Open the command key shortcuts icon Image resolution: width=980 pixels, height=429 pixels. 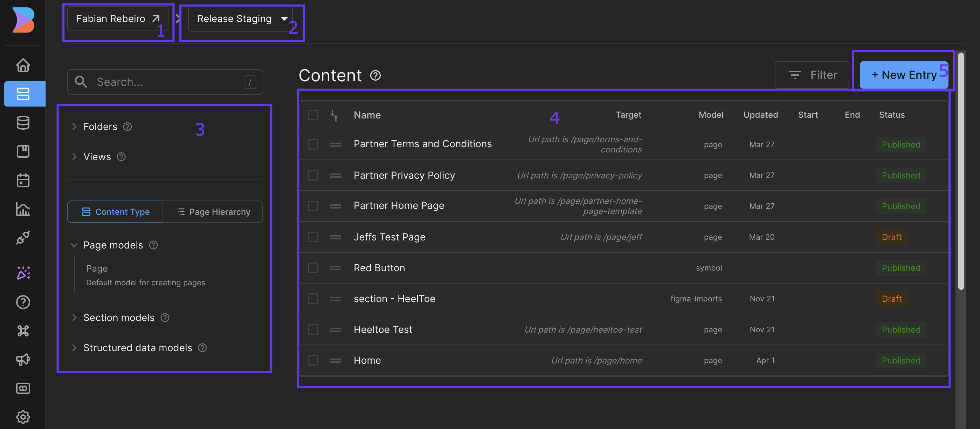point(23,331)
